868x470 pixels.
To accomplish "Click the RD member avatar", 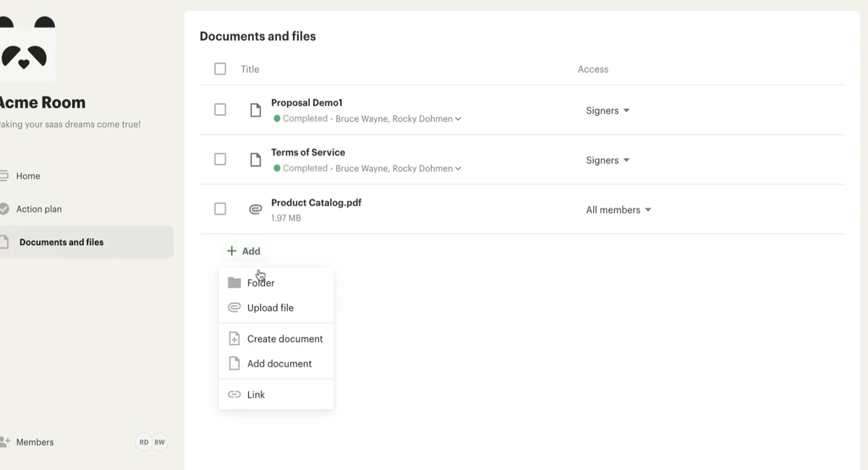I will point(144,442).
